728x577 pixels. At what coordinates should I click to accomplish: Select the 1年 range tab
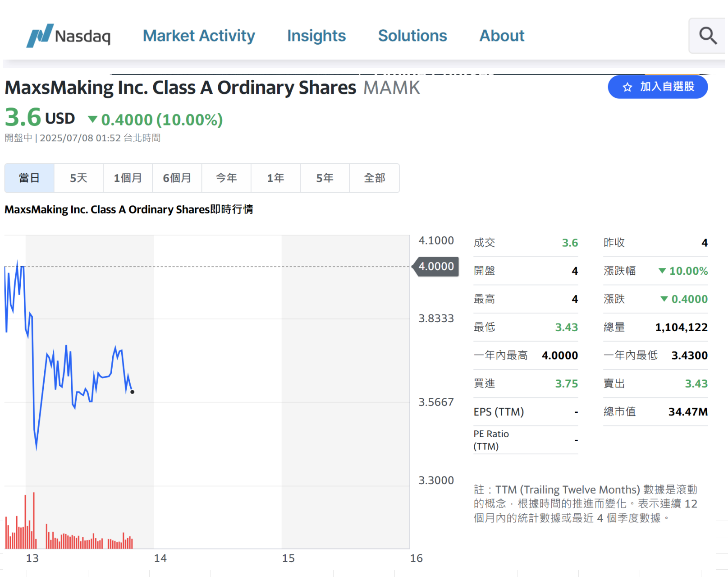click(x=275, y=178)
